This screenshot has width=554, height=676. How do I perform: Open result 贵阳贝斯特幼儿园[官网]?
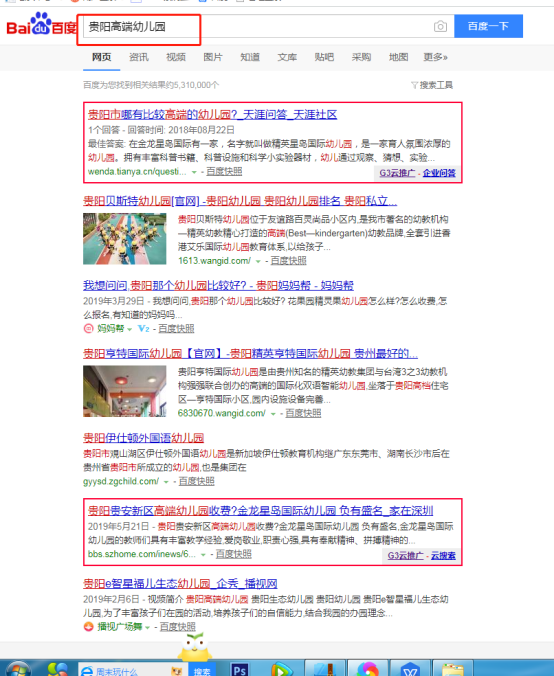[x=240, y=201]
